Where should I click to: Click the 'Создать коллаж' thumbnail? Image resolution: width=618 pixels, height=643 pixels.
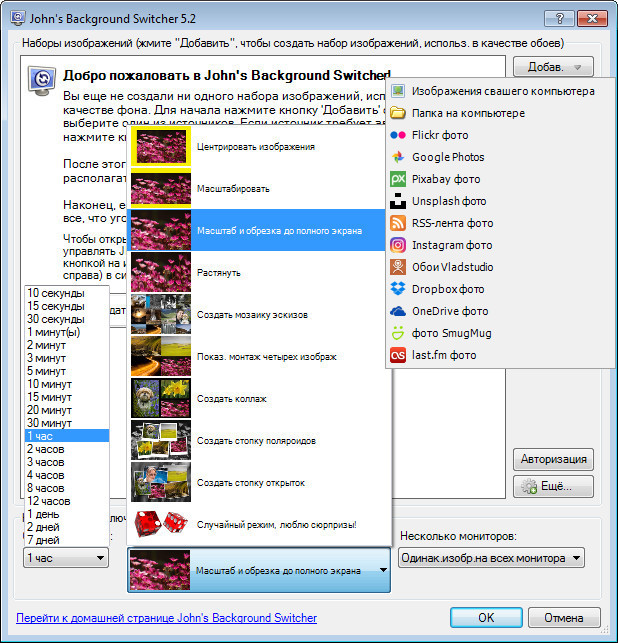161,399
